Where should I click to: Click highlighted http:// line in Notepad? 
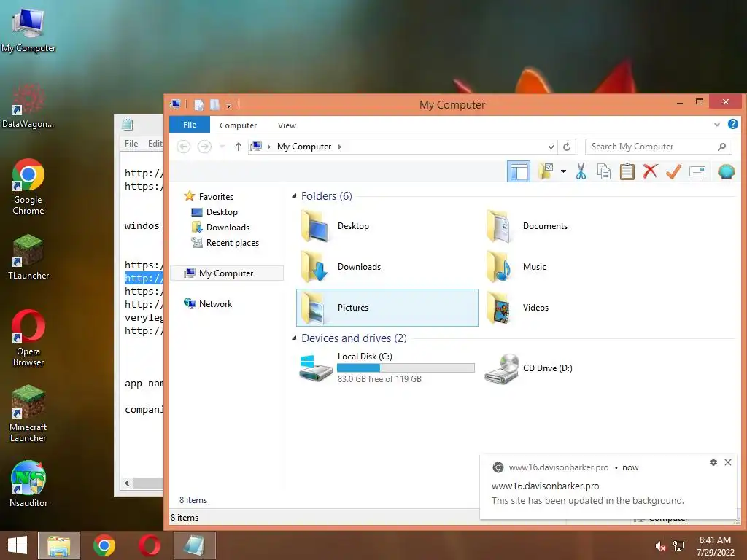144,278
